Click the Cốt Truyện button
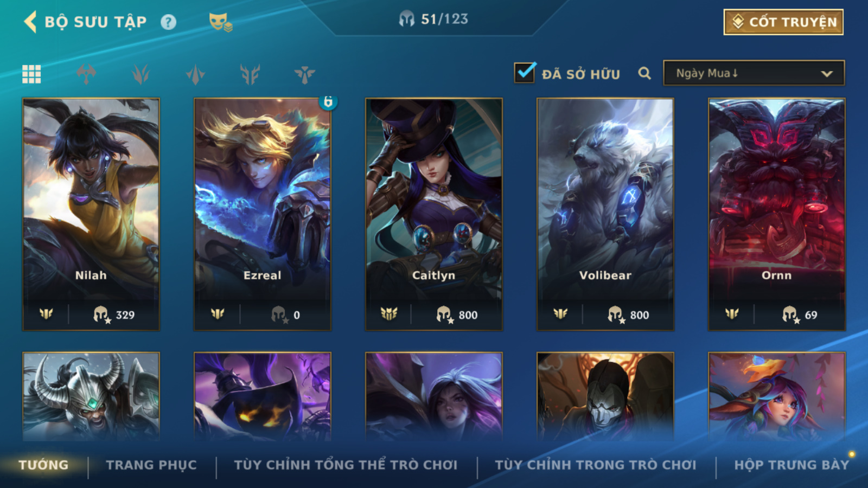This screenshot has height=488, width=868. tap(783, 22)
